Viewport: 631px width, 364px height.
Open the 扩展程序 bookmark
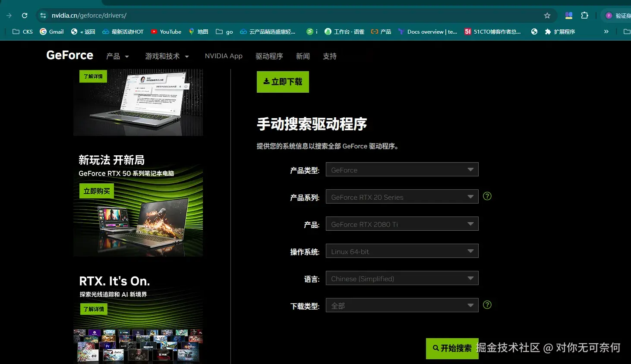[560, 31]
